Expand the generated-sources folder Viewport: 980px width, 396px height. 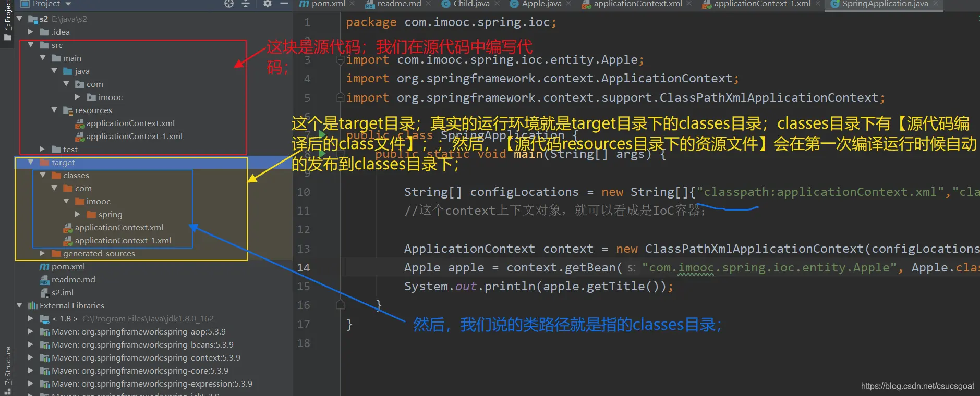pos(43,253)
